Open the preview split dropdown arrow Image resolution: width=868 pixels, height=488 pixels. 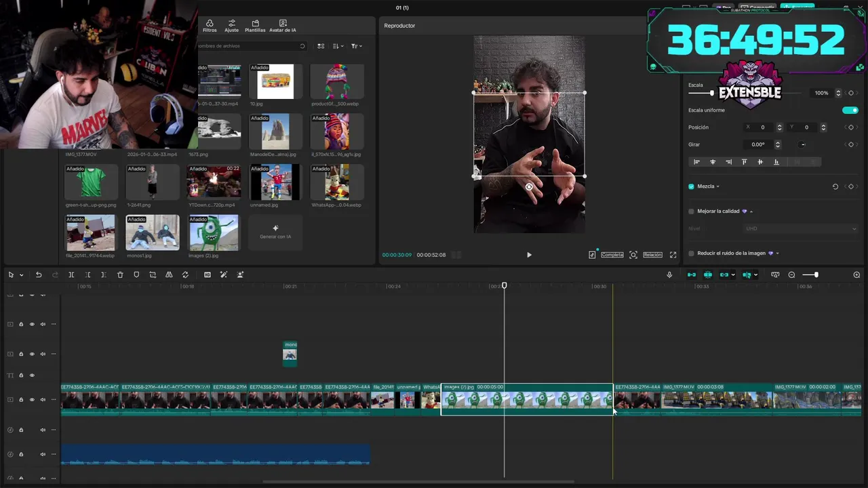(755, 274)
